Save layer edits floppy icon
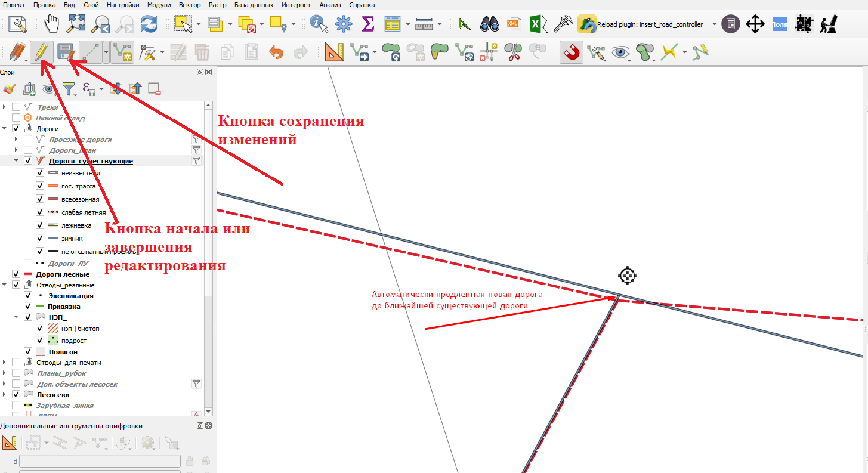 pyautogui.click(x=66, y=52)
